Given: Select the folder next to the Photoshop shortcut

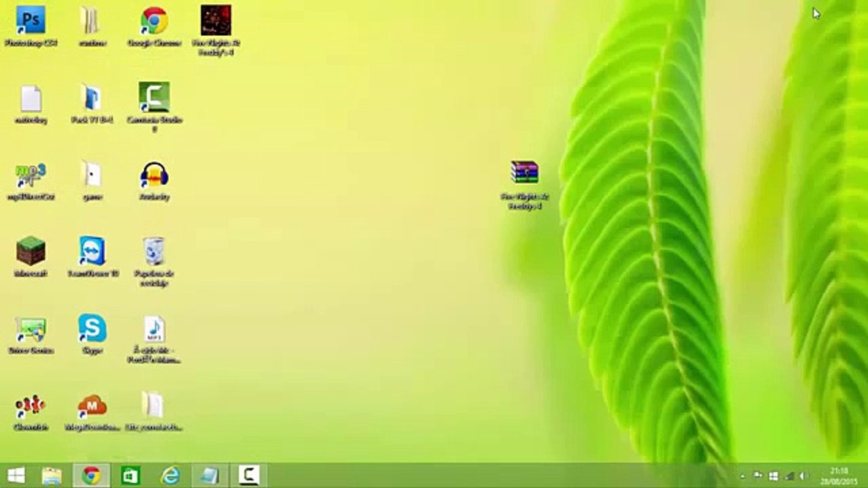Looking at the screenshot, I should tap(92, 20).
